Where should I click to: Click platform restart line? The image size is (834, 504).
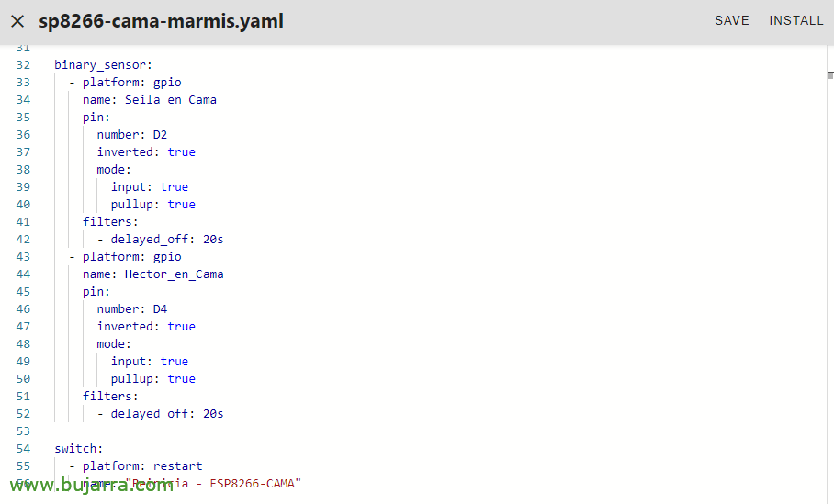136,466
